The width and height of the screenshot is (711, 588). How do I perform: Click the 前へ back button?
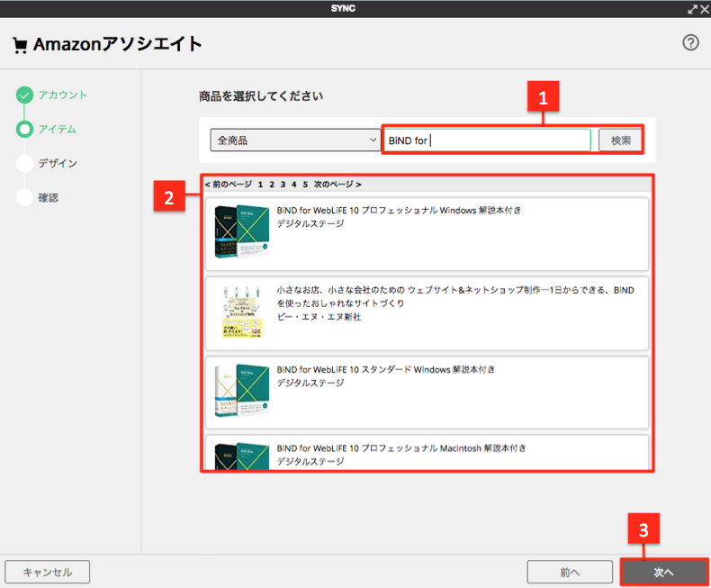[x=570, y=572]
